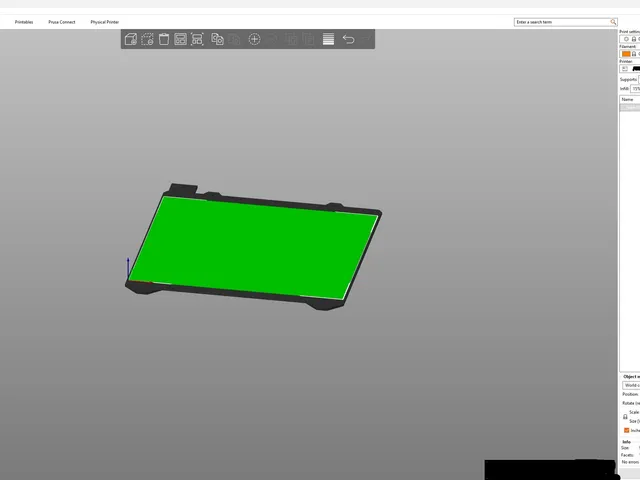Click the Add instance plus icon
The height and width of the screenshot is (480, 640).
tap(254, 39)
